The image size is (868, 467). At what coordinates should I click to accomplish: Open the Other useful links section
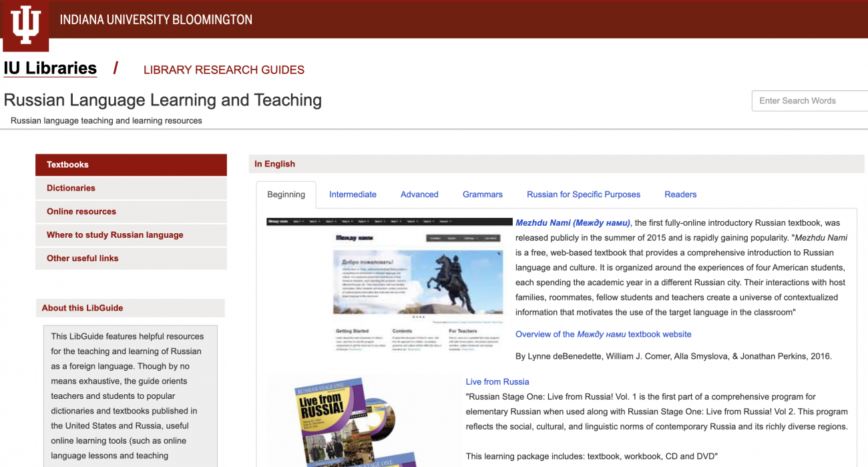pos(83,258)
